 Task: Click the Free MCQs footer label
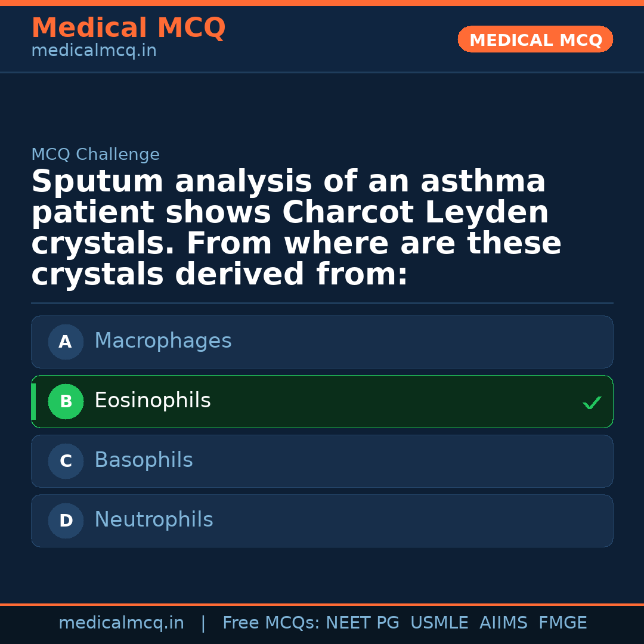point(271,623)
